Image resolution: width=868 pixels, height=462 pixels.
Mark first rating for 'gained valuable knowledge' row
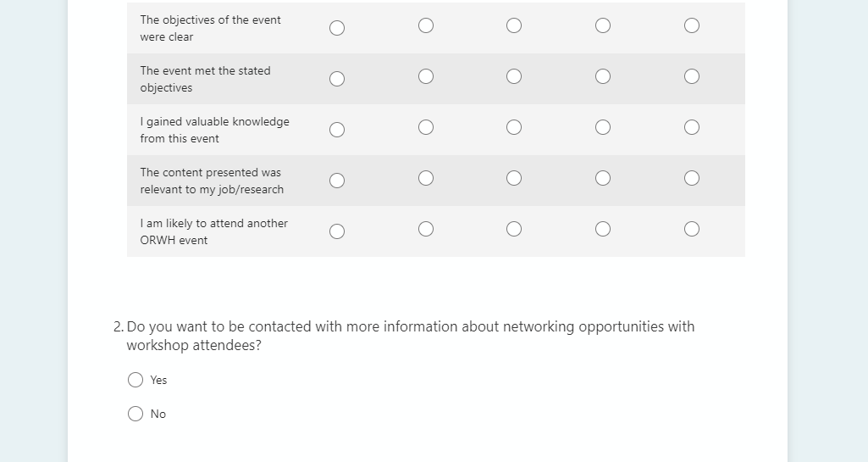click(x=337, y=130)
